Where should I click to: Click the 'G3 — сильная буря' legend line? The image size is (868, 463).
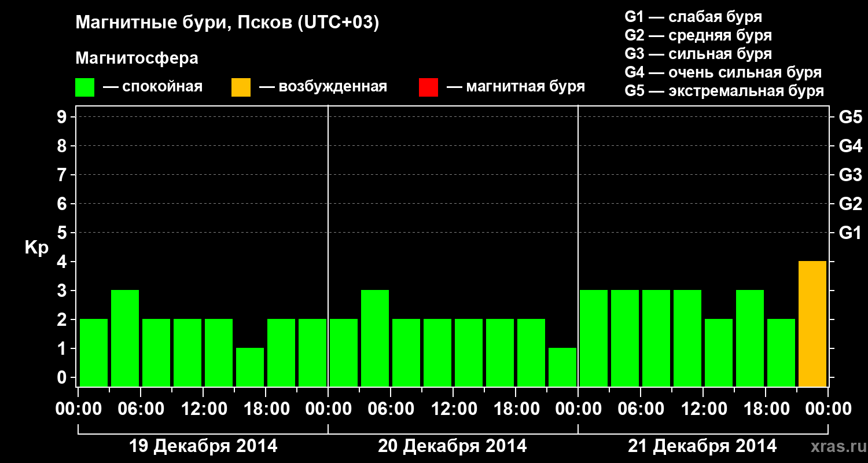pos(698,54)
